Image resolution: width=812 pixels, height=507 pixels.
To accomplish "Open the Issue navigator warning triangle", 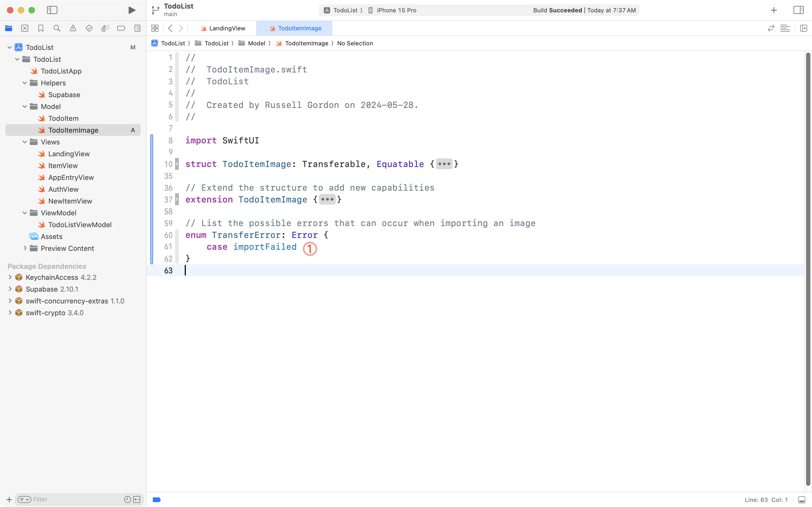I will coord(73,28).
